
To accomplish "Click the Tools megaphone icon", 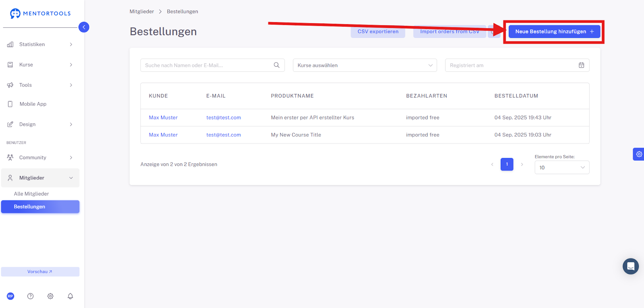I will click(10, 85).
